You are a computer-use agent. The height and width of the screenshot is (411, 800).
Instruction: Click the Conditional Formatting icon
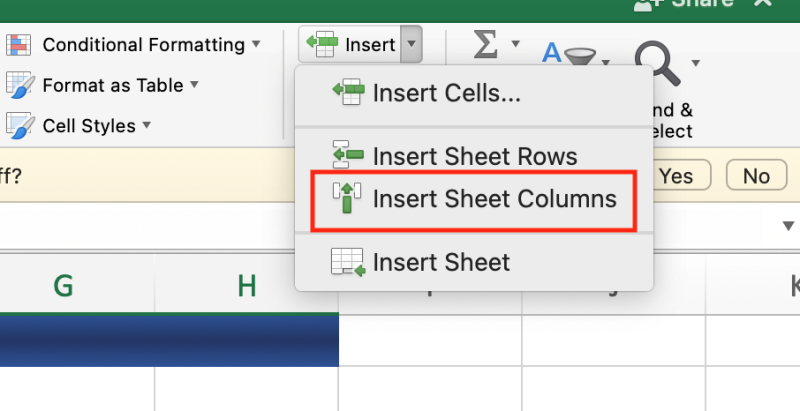pos(18,45)
